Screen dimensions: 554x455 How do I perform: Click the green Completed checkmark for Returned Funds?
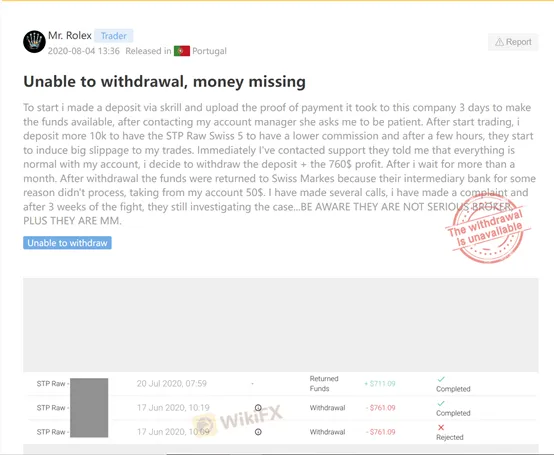click(x=441, y=379)
